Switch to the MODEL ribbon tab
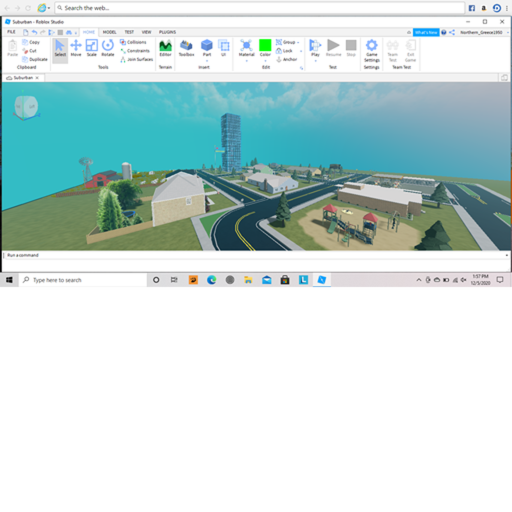 109,32
